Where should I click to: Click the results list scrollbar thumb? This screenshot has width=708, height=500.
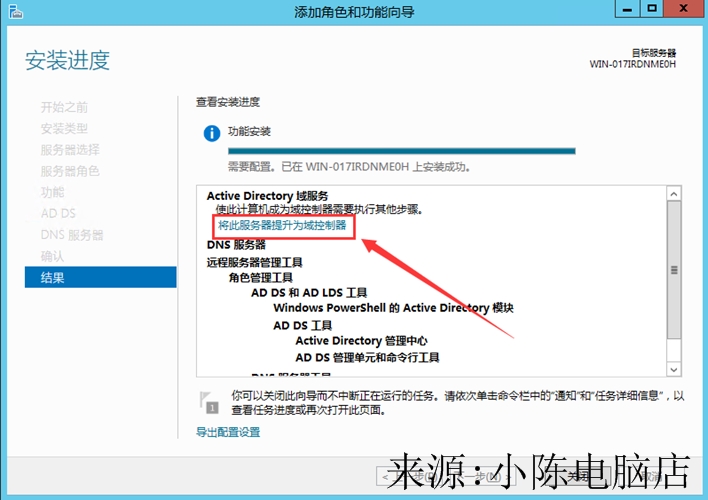tap(674, 270)
